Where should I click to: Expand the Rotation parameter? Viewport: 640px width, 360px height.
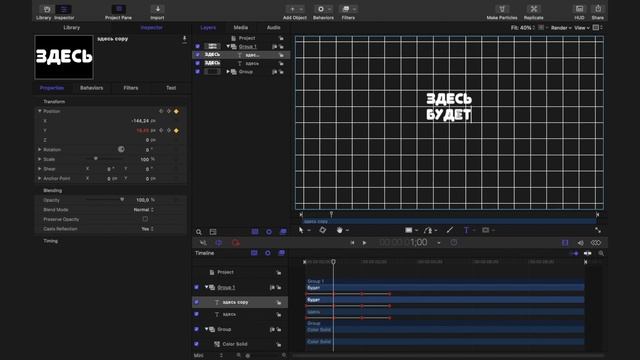(40, 149)
